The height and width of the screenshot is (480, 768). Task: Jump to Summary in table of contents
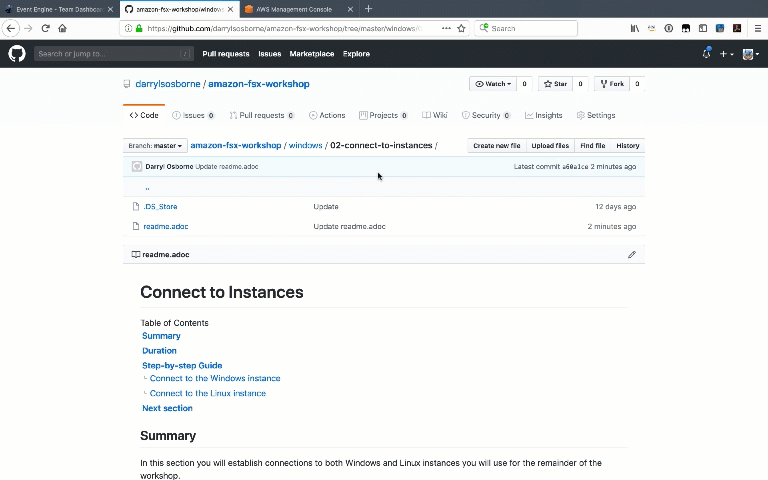161,336
